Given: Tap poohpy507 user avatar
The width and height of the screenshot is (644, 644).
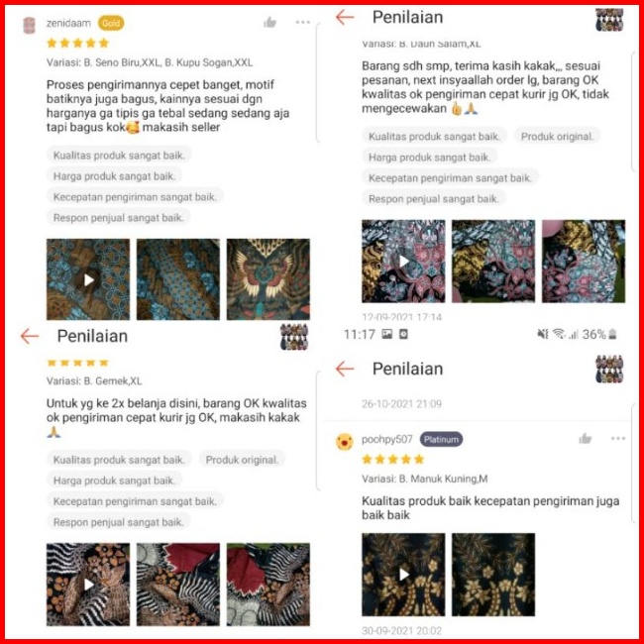Looking at the screenshot, I should click(x=344, y=442).
